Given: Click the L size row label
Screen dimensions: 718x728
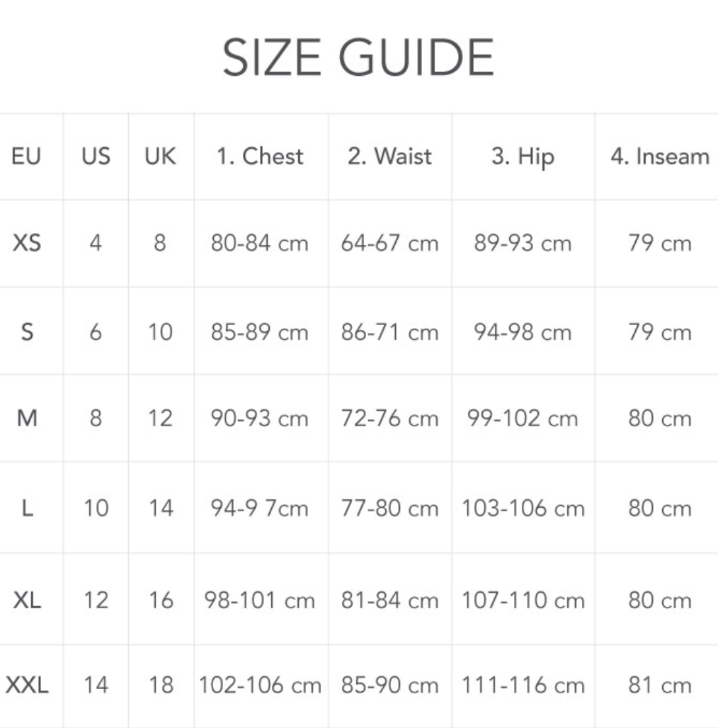Looking at the screenshot, I should 27,508.
